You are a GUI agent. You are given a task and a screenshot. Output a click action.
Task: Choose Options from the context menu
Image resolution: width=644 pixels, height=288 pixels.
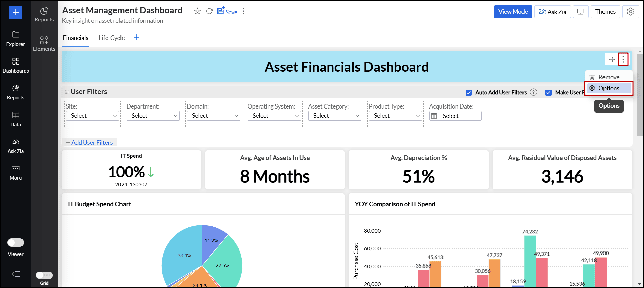tap(609, 88)
